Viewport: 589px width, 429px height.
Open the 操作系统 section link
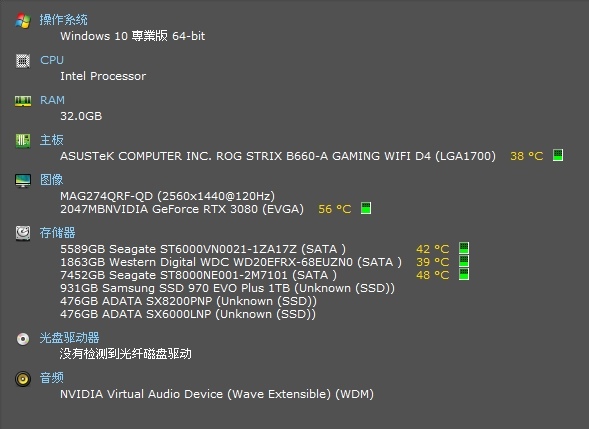(63, 20)
